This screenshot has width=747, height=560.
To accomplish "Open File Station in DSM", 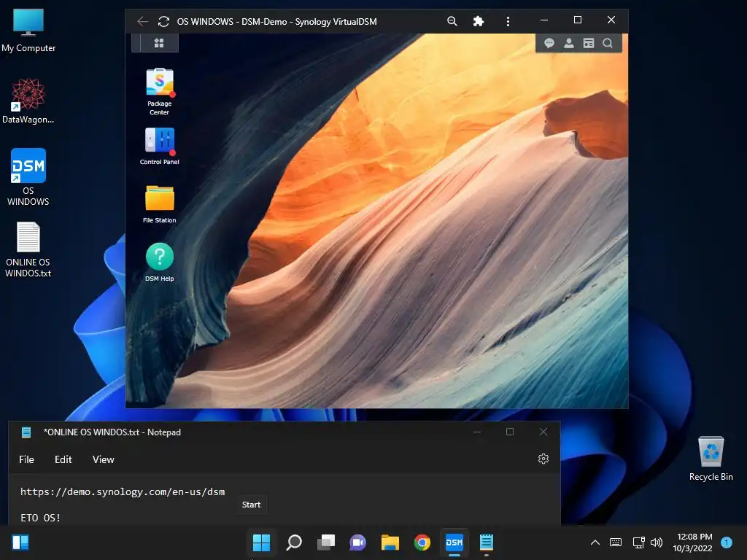I will (160, 204).
